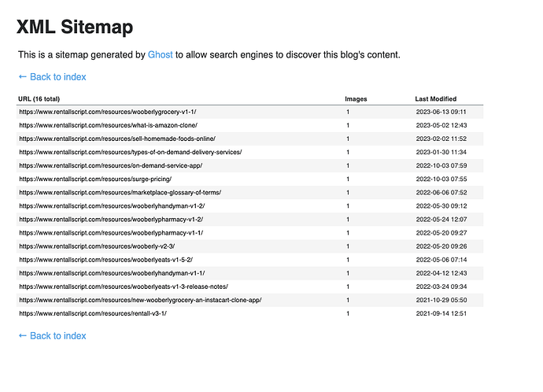This screenshot has width=543, height=392.
Task: Open the rentall-v3-1 URL
Action: 92,313
